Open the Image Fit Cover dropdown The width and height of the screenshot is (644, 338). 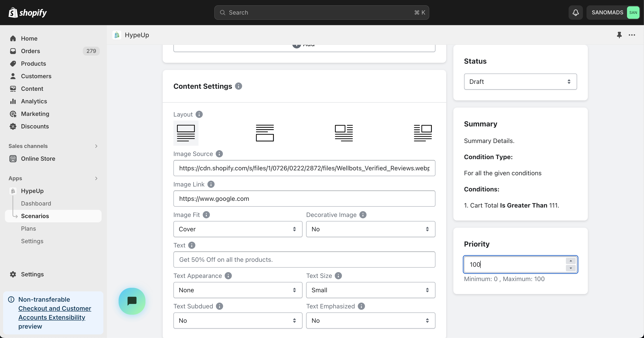[237, 229]
